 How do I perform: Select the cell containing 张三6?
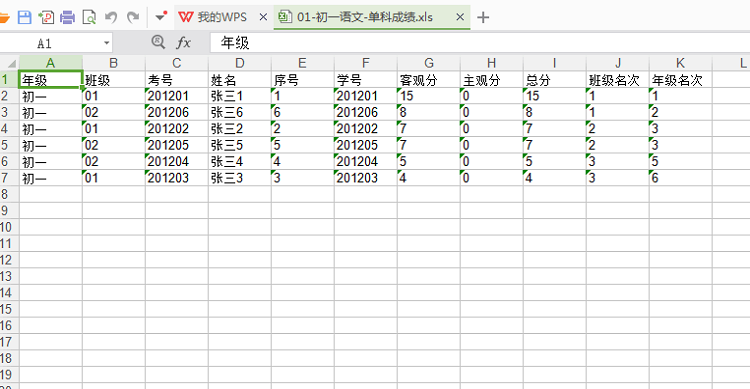(240, 112)
